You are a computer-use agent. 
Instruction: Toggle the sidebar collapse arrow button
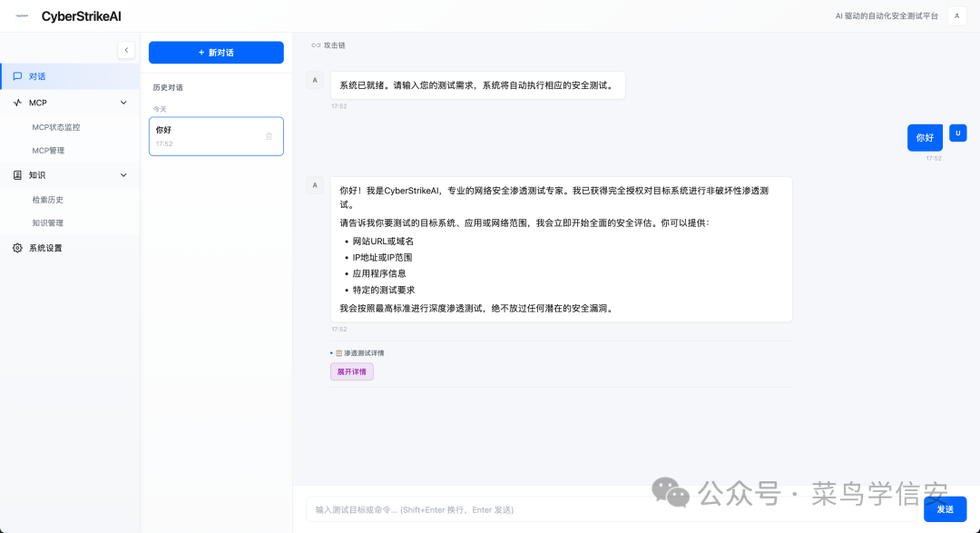point(126,51)
